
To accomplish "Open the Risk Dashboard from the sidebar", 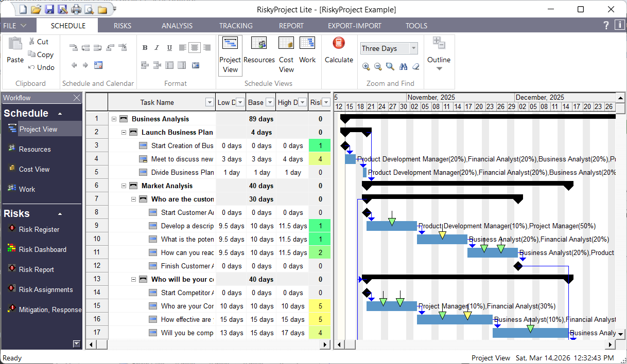I will tap(43, 249).
